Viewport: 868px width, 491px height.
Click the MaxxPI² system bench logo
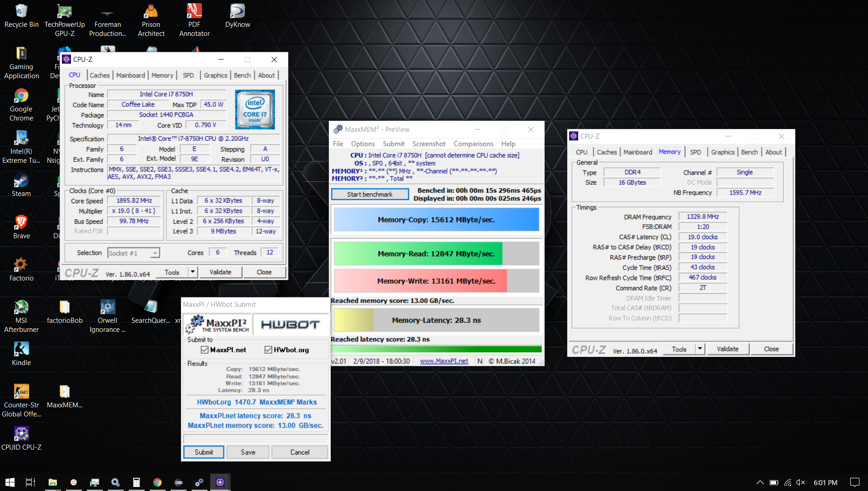tap(217, 325)
